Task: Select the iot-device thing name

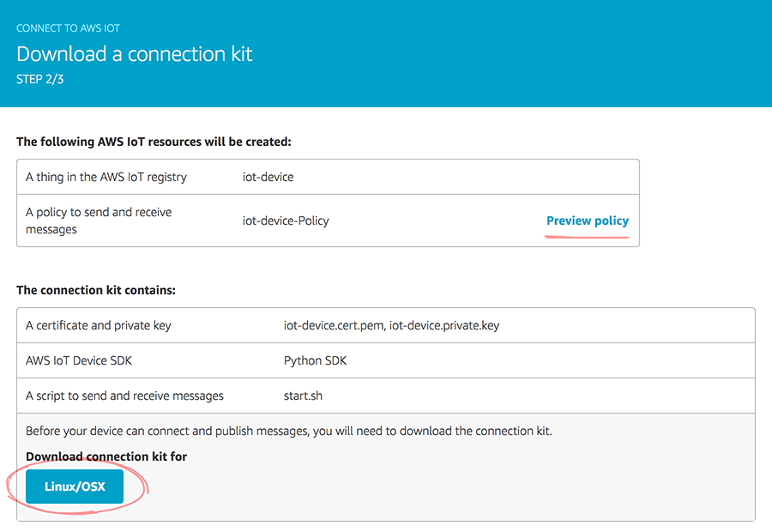Action: click(x=268, y=177)
